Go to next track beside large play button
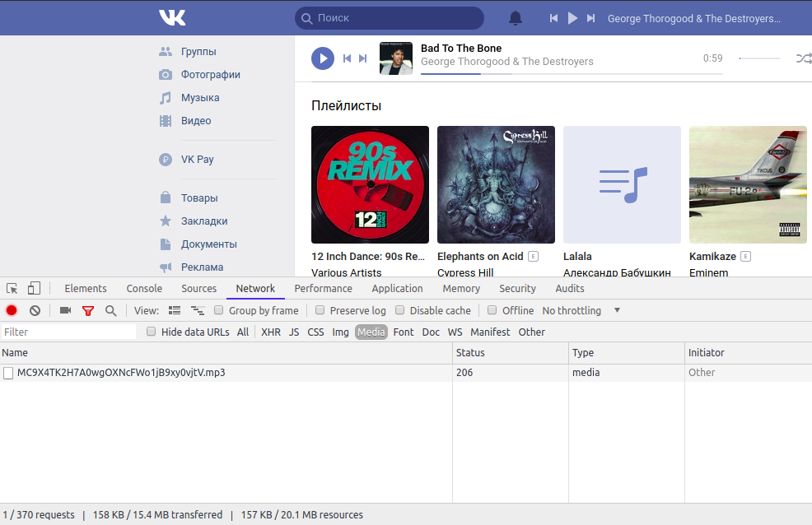Viewport: 812px width, 525px height. click(x=362, y=58)
